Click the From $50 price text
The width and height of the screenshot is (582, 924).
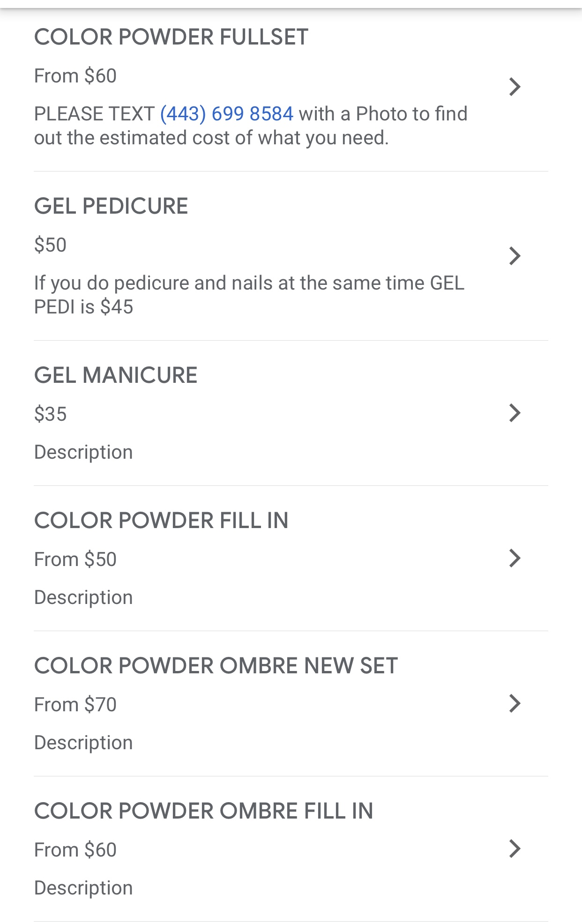coord(75,559)
